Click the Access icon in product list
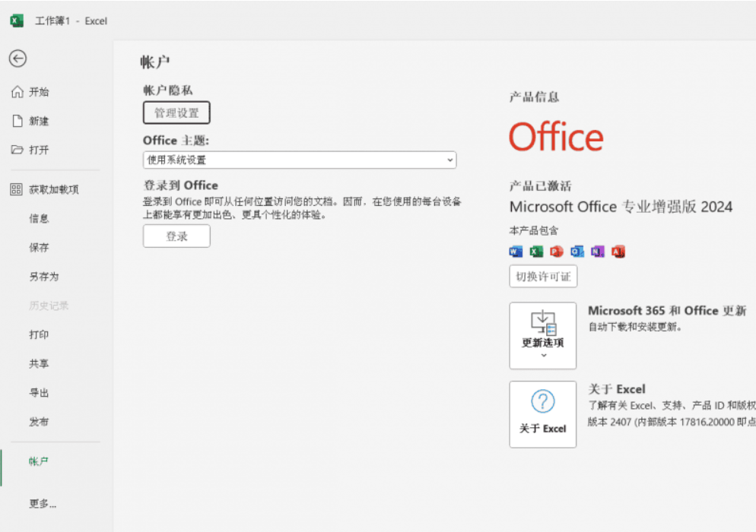This screenshot has height=532, width=756. click(618, 252)
